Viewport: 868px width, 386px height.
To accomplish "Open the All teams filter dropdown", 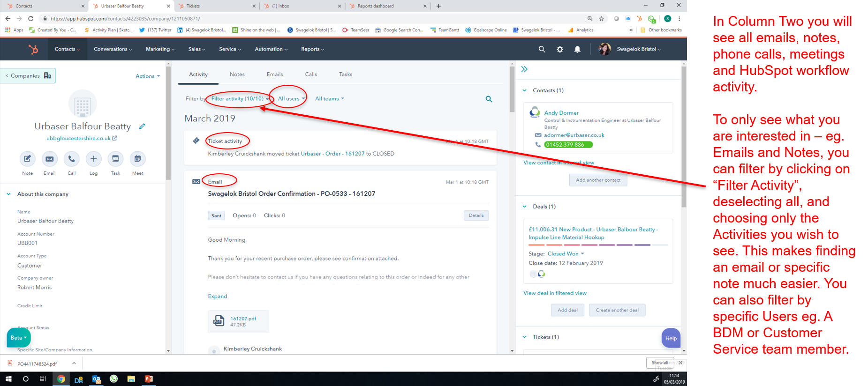I will coord(329,99).
